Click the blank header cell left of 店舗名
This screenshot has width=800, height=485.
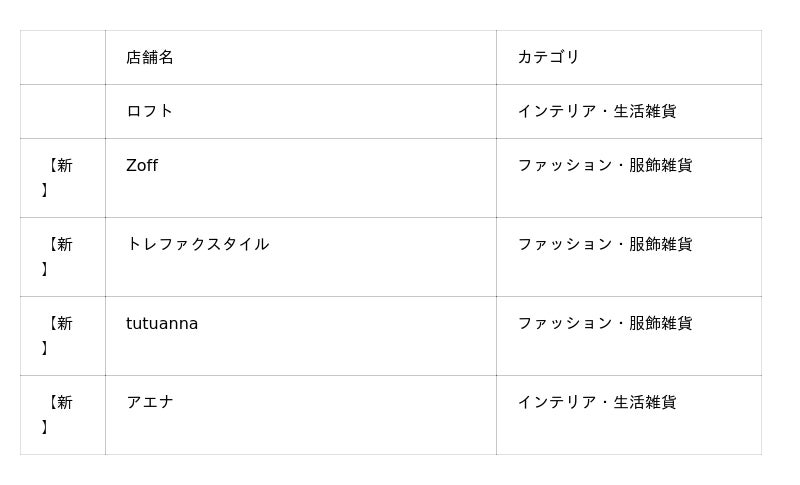pos(62,57)
